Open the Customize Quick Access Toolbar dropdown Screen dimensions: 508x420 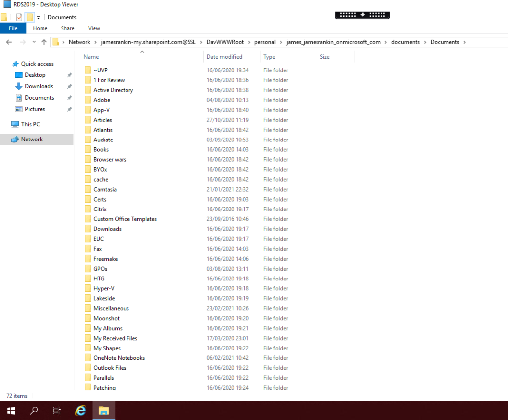38,18
